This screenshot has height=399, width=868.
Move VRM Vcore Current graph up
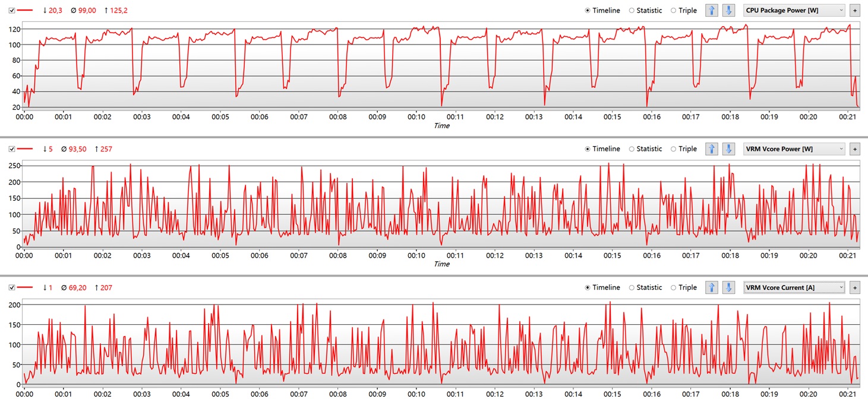(x=712, y=287)
